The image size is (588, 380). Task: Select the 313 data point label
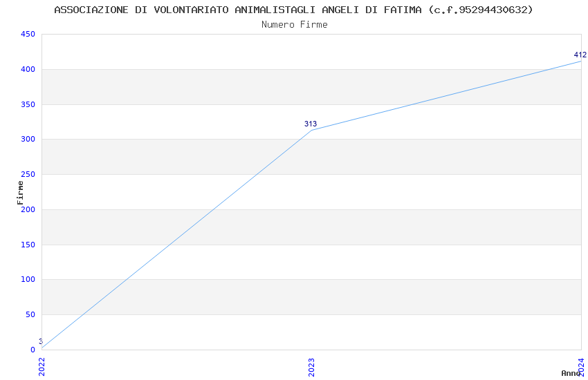[x=311, y=124]
